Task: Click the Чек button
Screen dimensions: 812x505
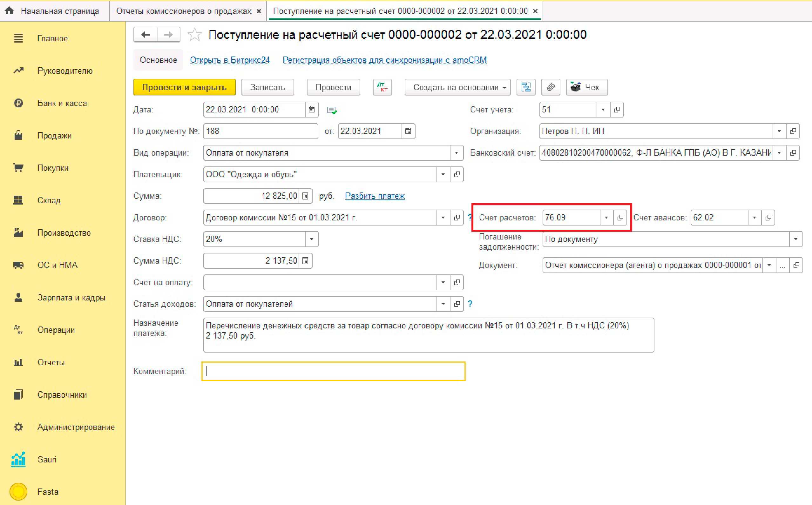Action: coord(587,87)
